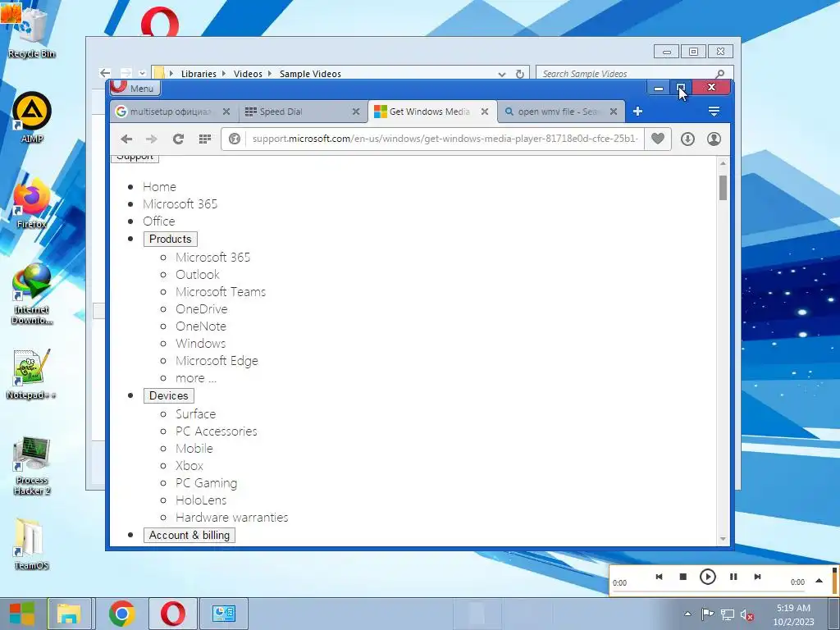
Task: Open File Explorer from the taskbar
Action: pos(69,614)
